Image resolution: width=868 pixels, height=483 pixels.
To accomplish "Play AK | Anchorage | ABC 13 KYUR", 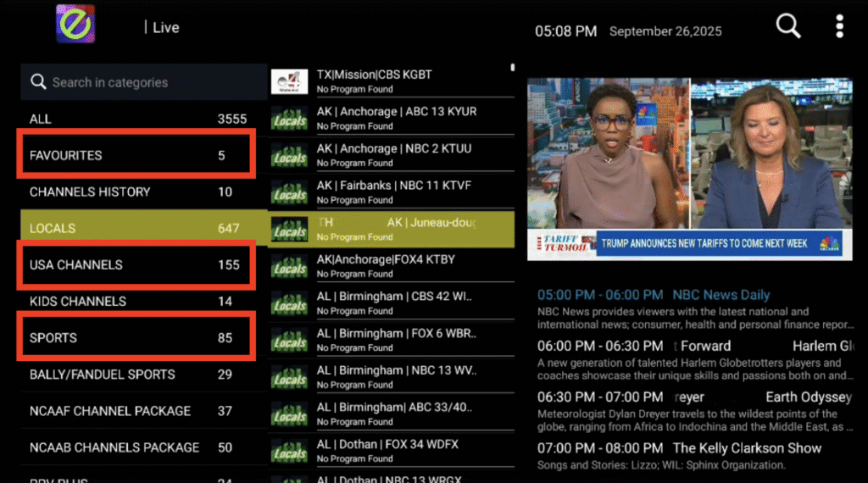I will 392,119.
